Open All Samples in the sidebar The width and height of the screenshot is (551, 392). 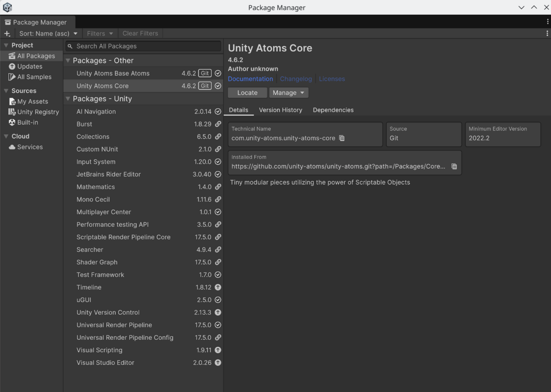click(x=32, y=77)
